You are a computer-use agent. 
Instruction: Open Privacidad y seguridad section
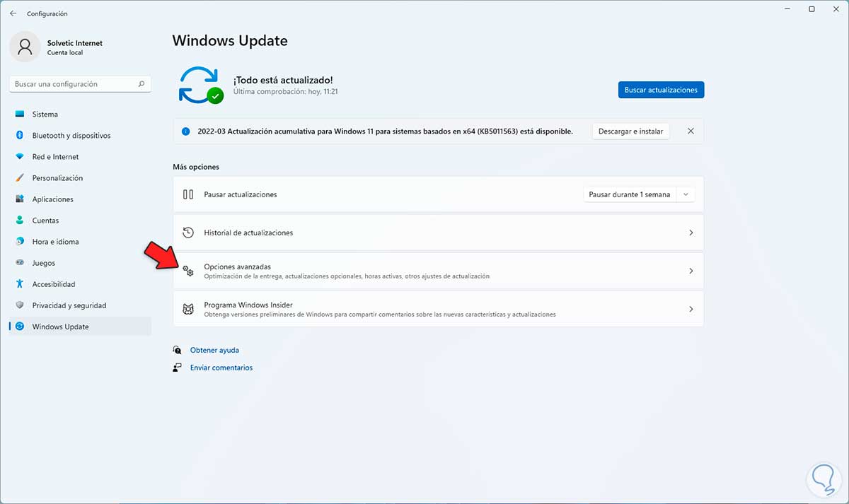coord(80,305)
